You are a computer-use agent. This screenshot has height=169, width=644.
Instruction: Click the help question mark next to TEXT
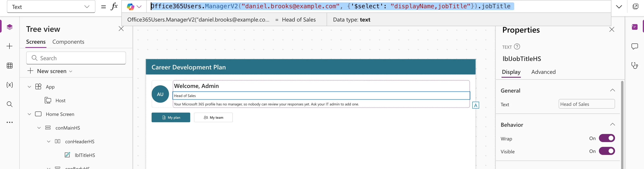517,47
